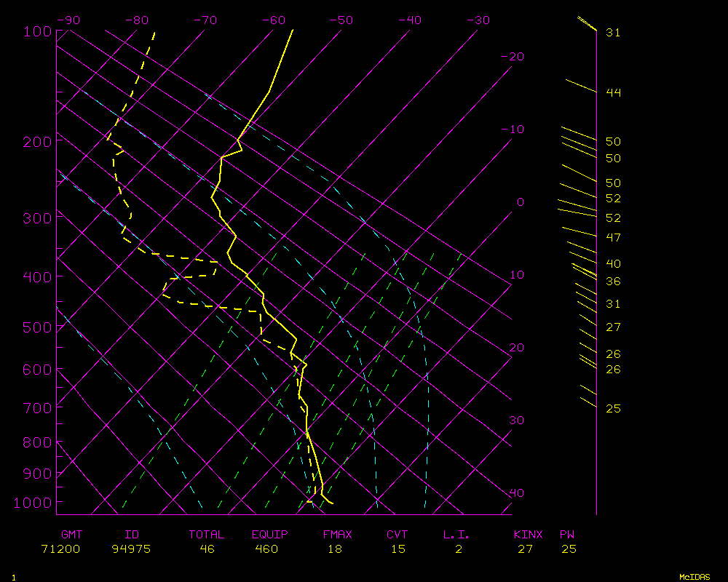Click the TOTAL index header
The width and height of the screenshot is (728, 582).
[207, 535]
